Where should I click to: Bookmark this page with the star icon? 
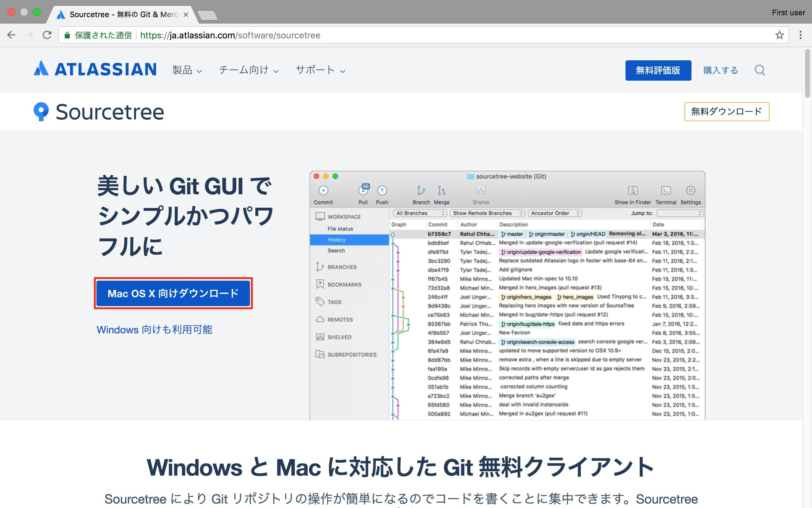coord(779,35)
